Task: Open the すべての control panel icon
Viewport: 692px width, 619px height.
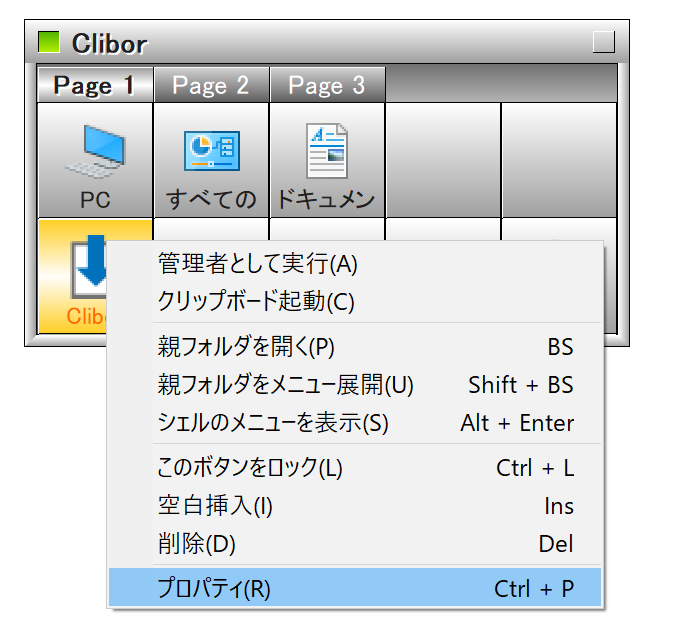Action: pos(211,161)
